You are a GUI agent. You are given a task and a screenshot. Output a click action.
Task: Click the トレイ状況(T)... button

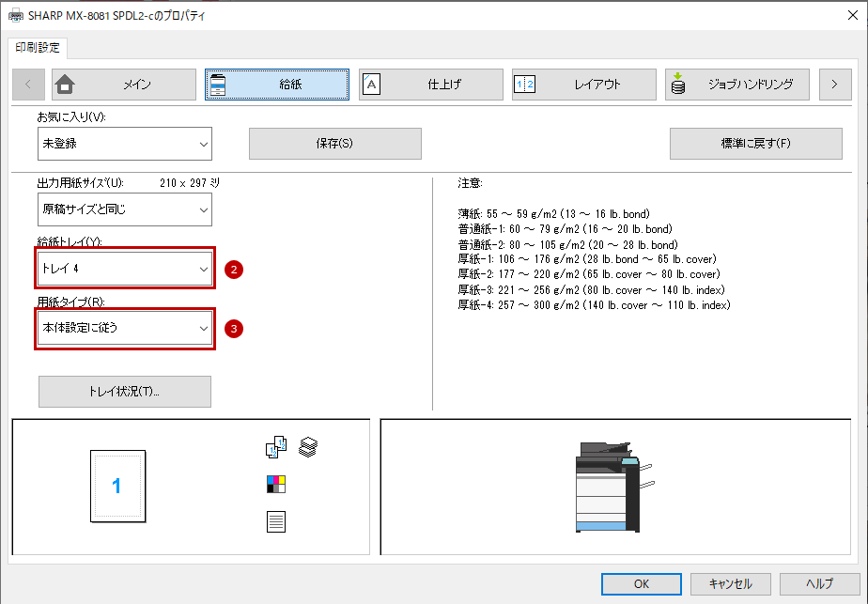(x=125, y=392)
